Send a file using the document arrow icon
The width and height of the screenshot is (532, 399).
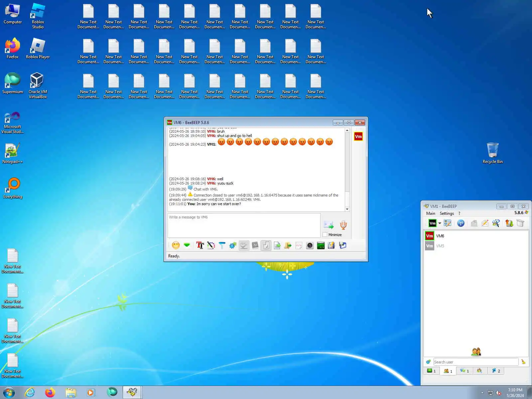pos(277,245)
